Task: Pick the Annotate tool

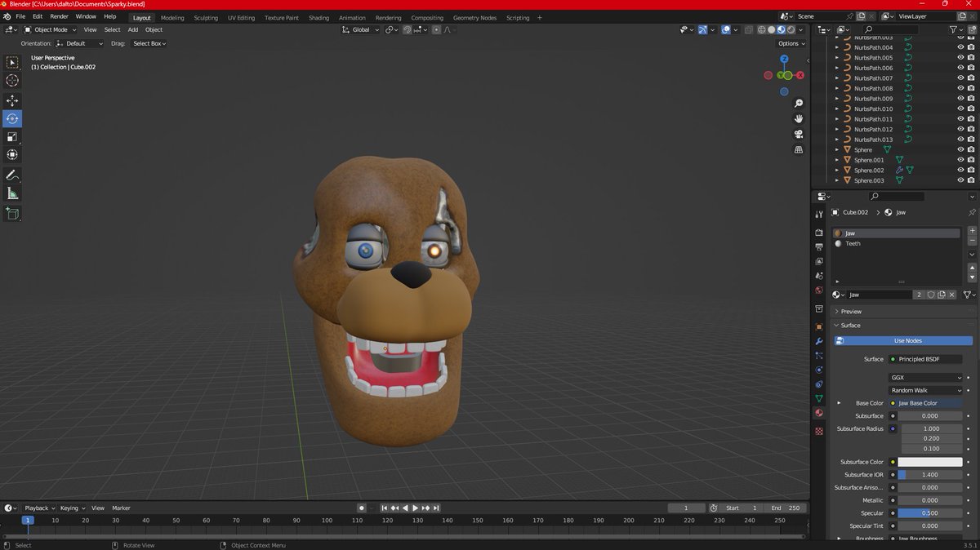Action: tap(12, 175)
